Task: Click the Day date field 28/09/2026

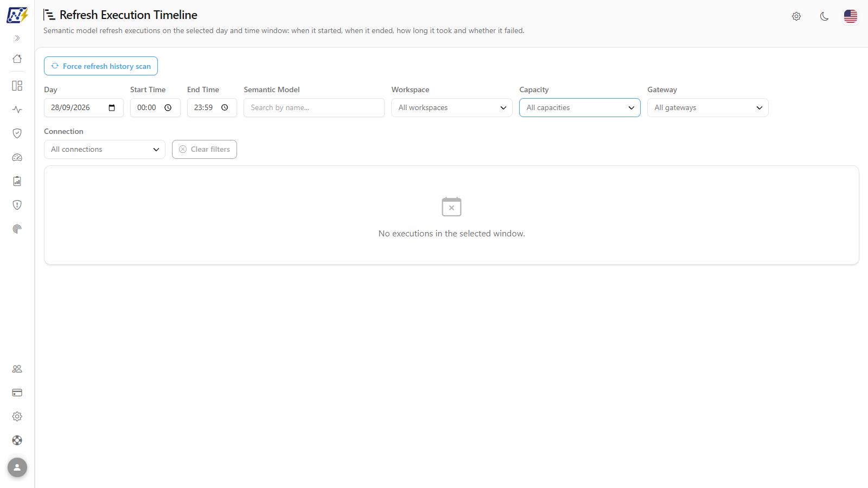Action: tap(84, 107)
